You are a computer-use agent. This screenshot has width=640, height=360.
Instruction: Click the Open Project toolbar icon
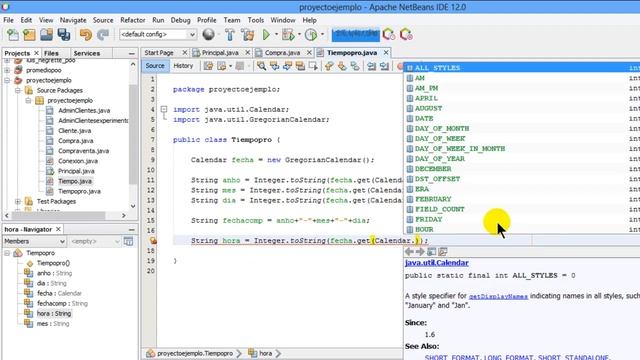pos(47,35)
